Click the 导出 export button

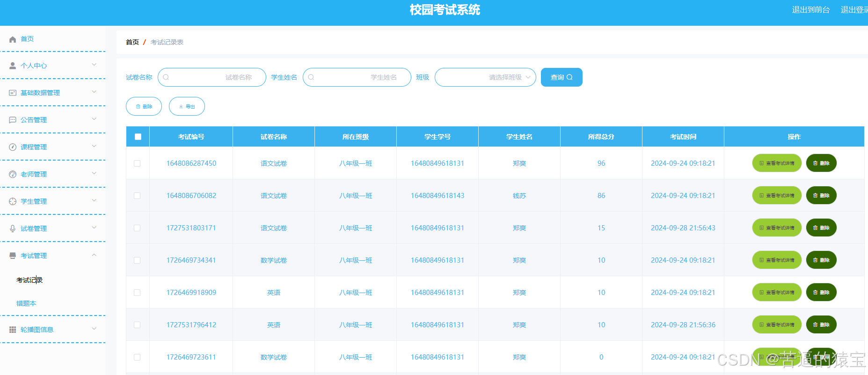(187, 106)
